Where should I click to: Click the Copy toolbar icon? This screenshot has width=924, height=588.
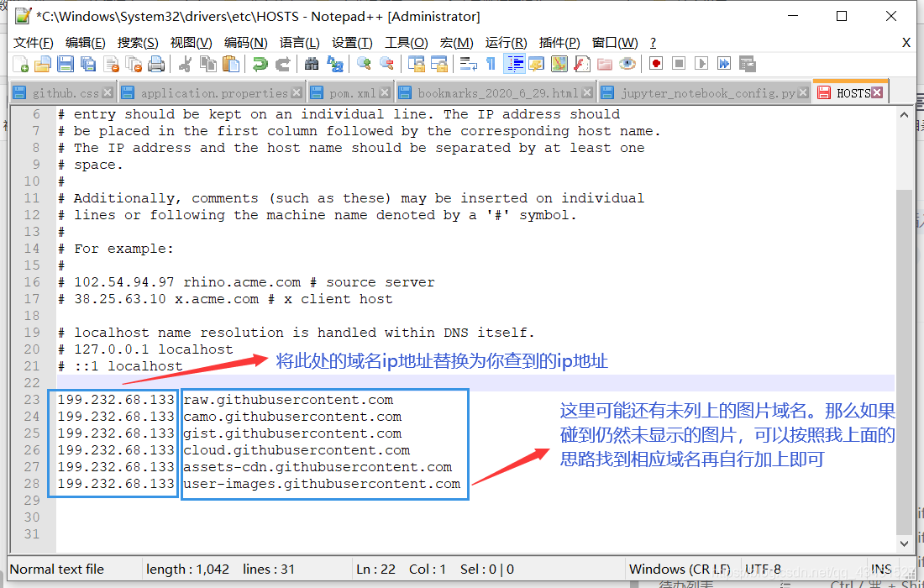point(208,64)
